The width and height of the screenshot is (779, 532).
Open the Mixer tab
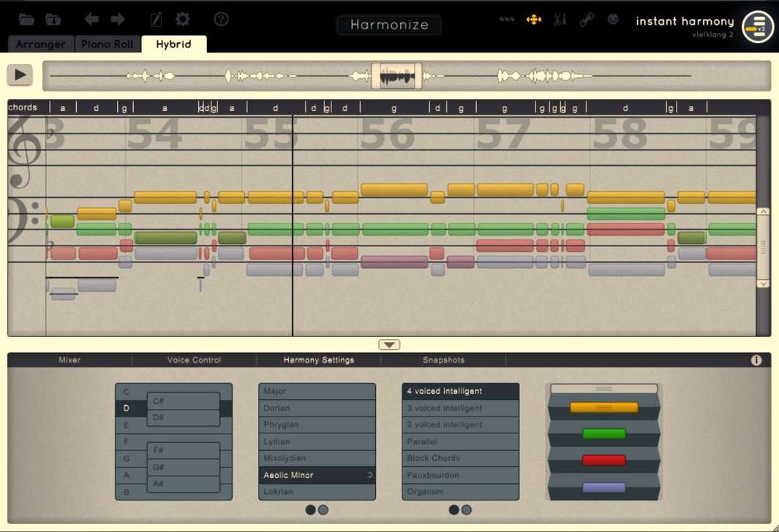point(69,360)
